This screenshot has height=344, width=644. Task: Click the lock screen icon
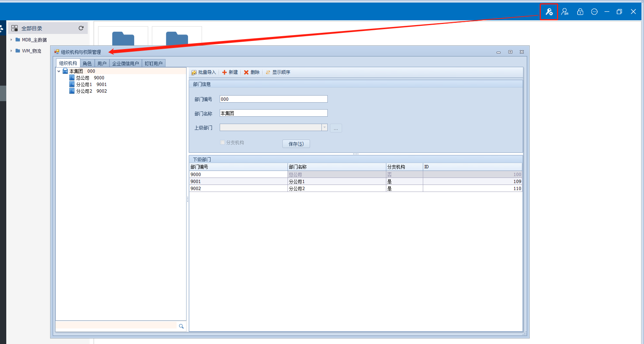point(580,12)
